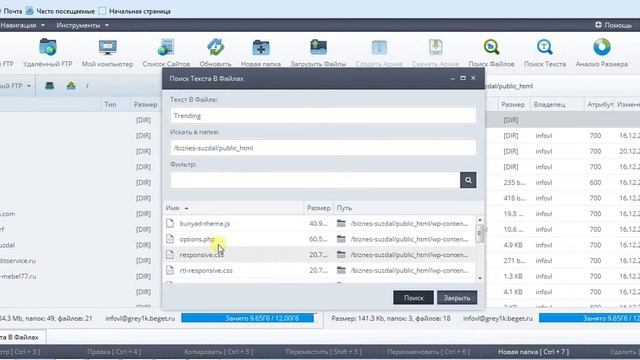Viewport: 640px width, 360px height.
Task: Click the Тип column header in left panel
Action: point(110,104)
